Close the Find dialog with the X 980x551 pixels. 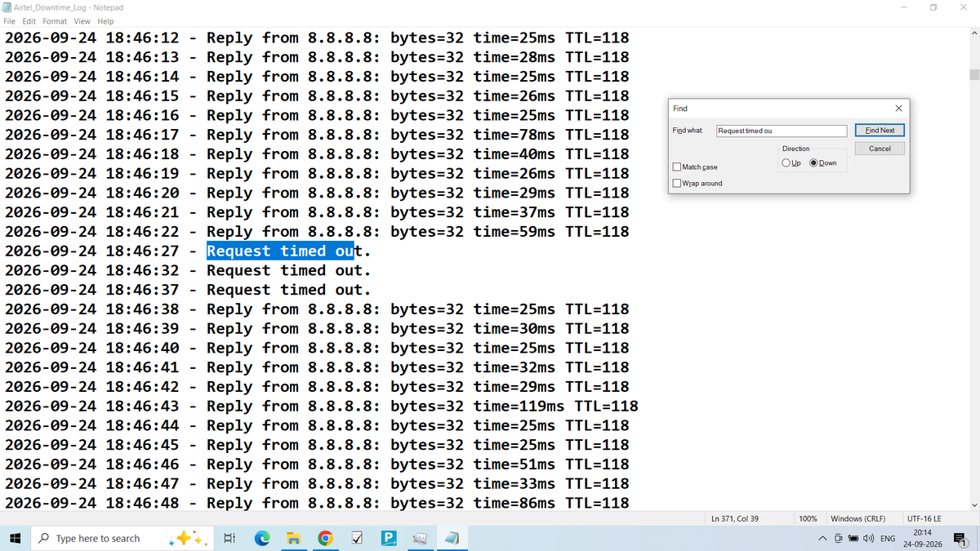[898, 109]
